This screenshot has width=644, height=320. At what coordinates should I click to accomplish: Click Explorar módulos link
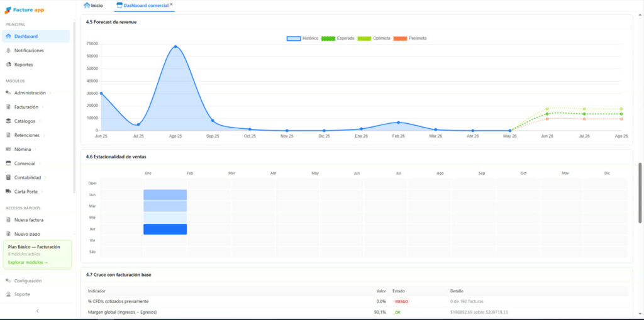coord(28,262)
